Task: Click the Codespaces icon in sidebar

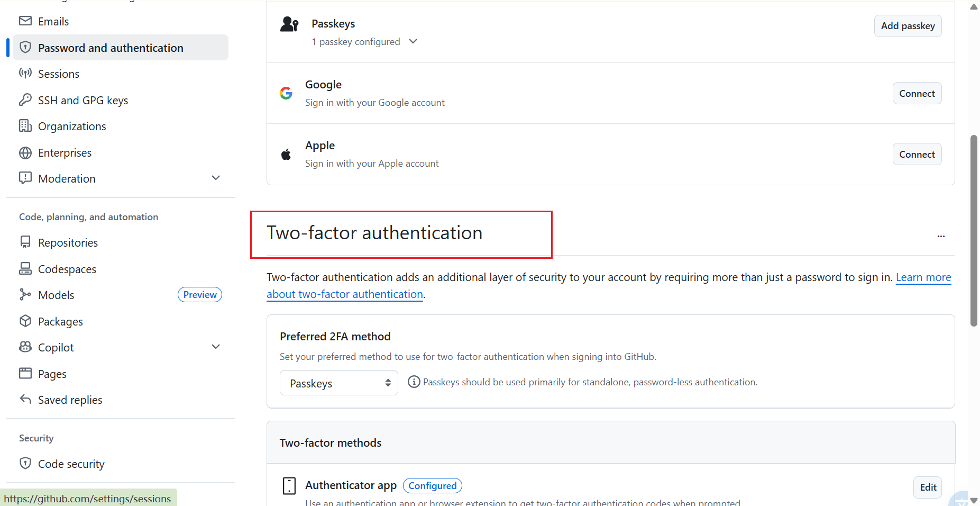Action: click(25, 269)
